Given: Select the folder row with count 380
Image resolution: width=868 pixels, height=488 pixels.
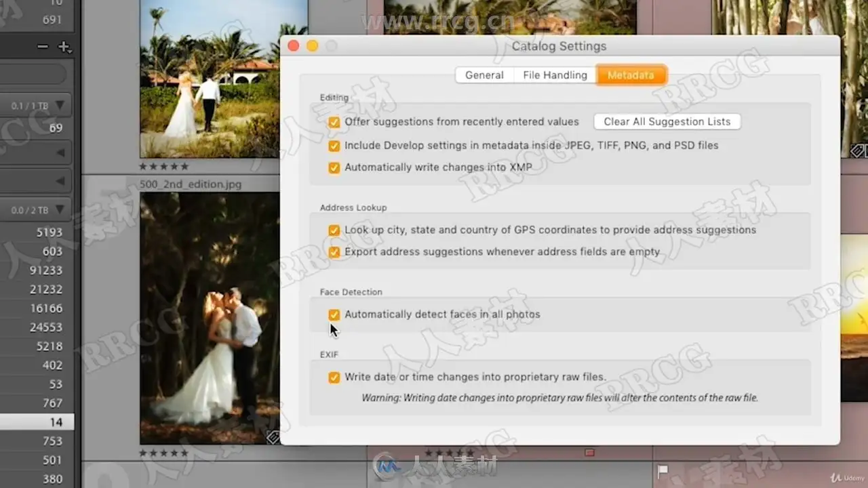Looking at the screenshot, I should pos(37,479).
